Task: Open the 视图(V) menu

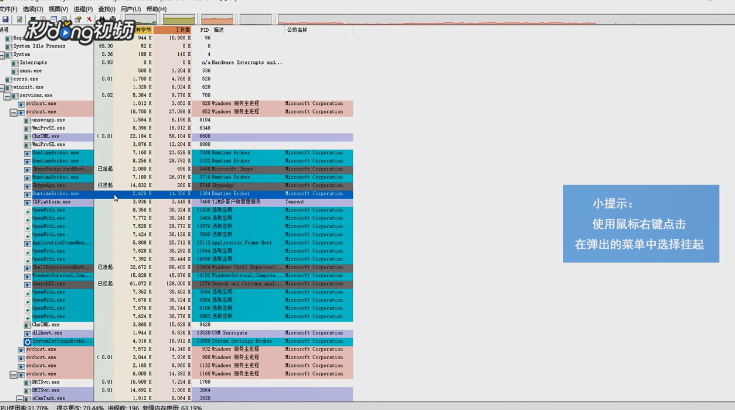Action: point(58,9)
